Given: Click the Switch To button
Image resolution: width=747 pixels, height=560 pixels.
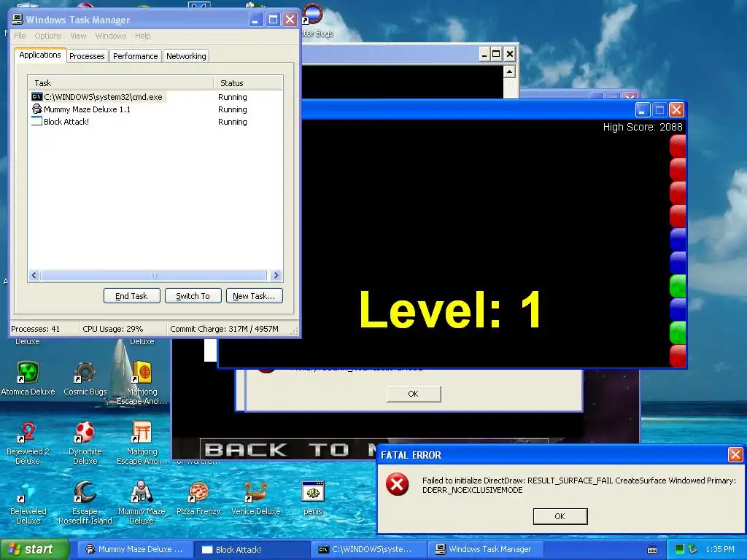Looking at the screenshot, I should click(x=193, y=296).
